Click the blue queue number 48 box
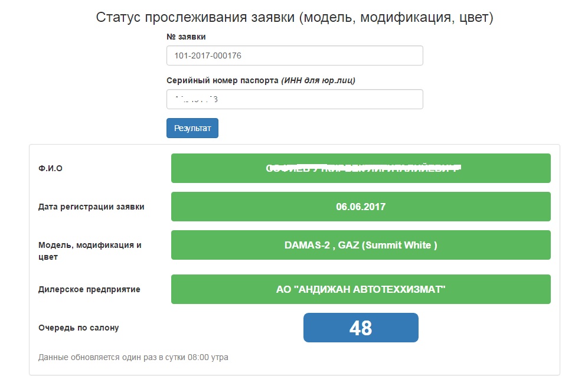The image size is (588, 376). point(361,328)
